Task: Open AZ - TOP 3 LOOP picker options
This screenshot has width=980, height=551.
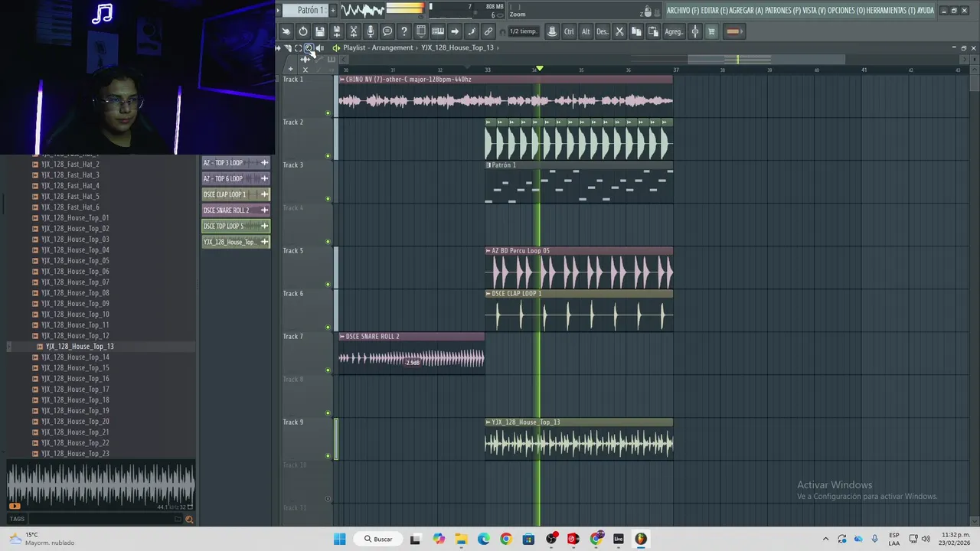Action: tap(264, 163)
